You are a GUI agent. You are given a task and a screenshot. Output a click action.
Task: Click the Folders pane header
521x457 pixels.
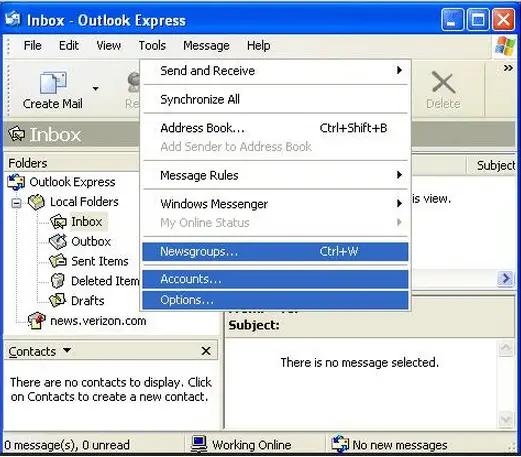pos(72,163)
